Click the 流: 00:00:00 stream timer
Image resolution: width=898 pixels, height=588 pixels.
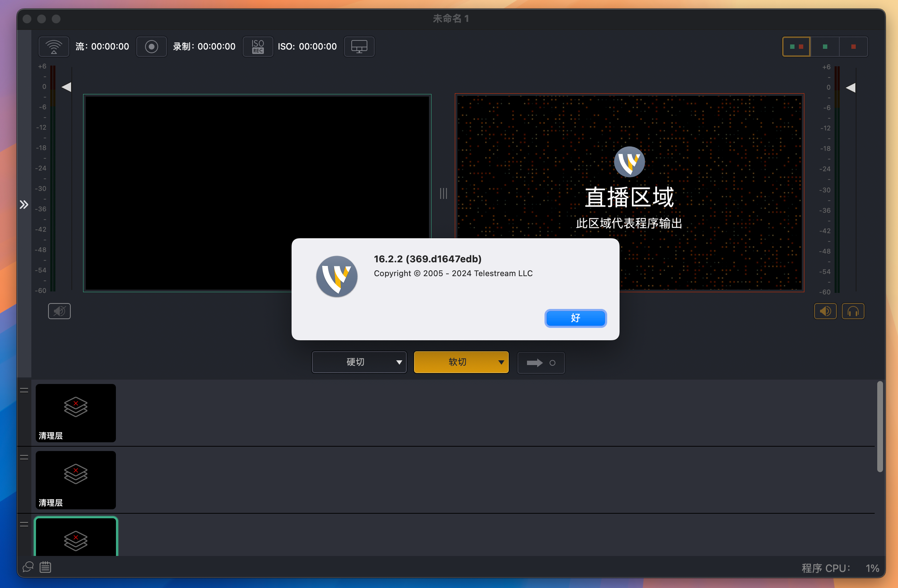coord(102,46)
